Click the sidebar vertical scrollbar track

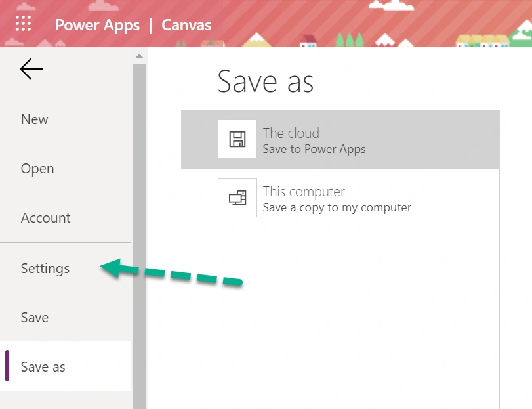pos(139,236)
